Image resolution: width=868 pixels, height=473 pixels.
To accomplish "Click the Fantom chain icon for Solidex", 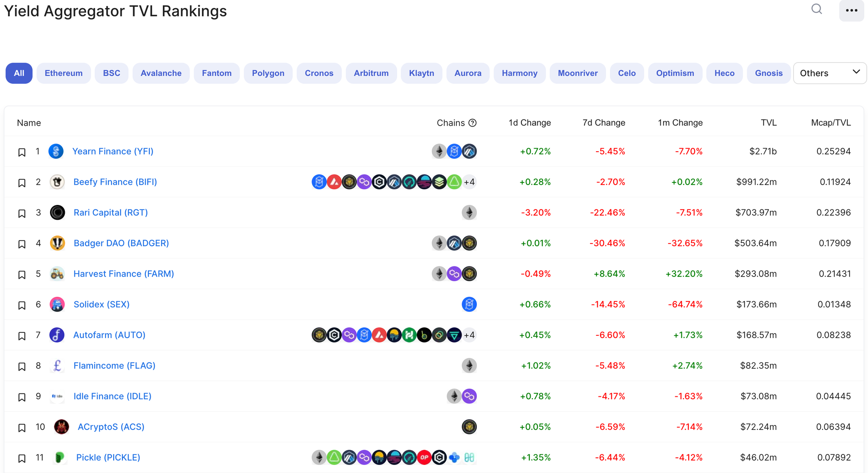I will coord(469,304).
